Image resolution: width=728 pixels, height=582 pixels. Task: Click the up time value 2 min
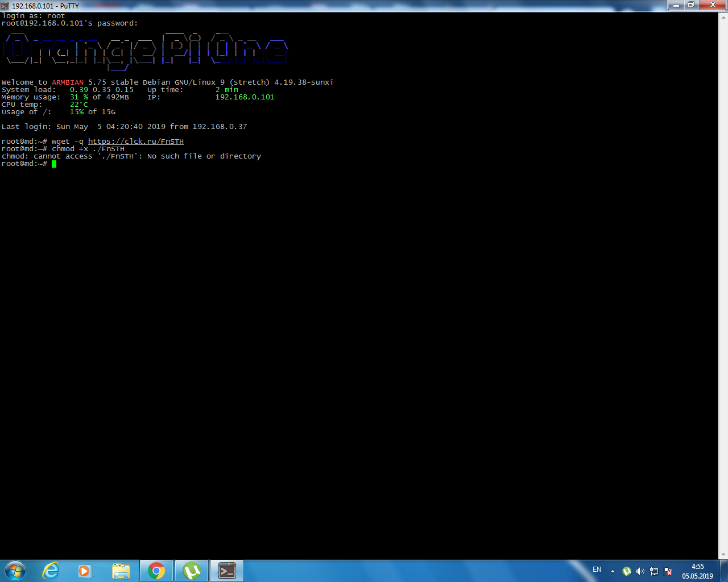227,90
